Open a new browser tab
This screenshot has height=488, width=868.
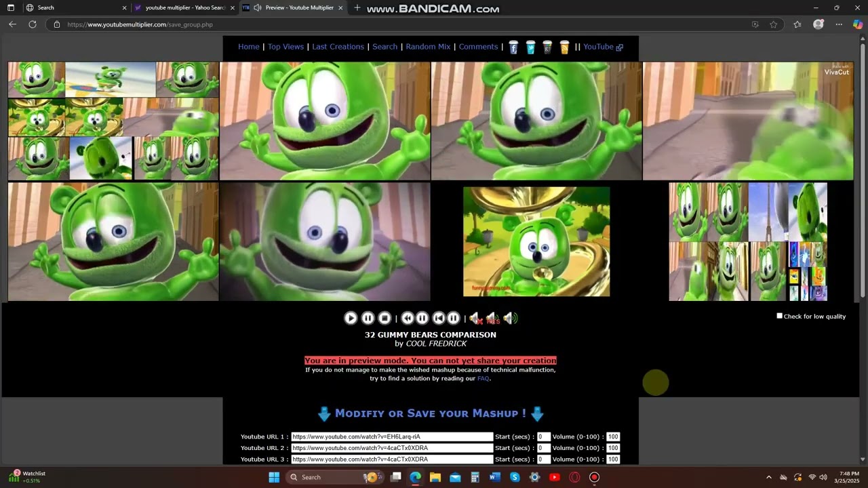click(x=357, y=7)
